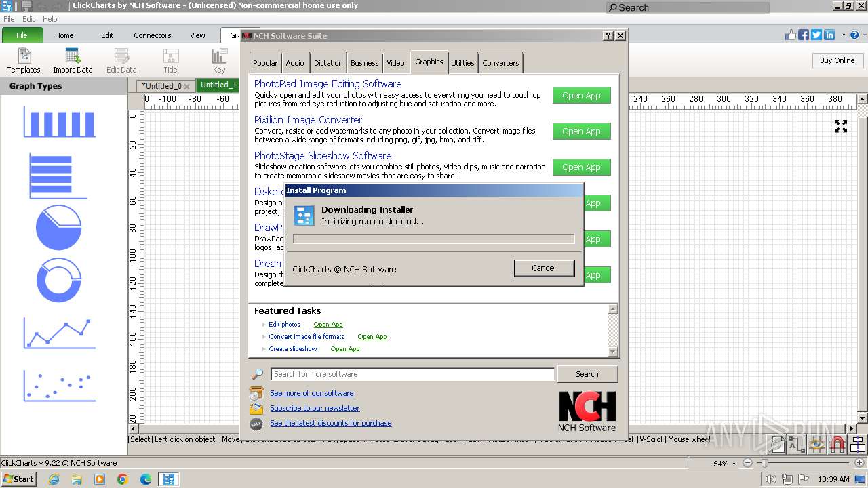Select the line chart graph type
The width and height of the screenshot is (868, 488).
[60, 333]
